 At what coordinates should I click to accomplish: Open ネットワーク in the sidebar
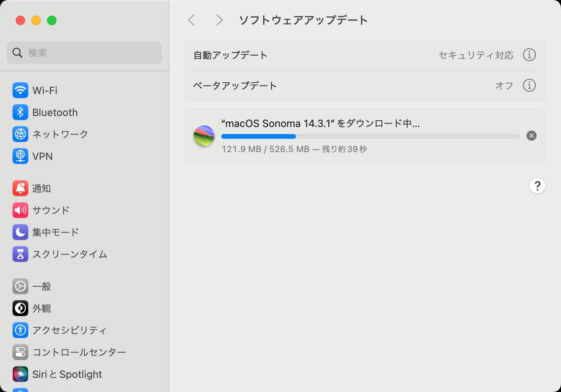60,134
